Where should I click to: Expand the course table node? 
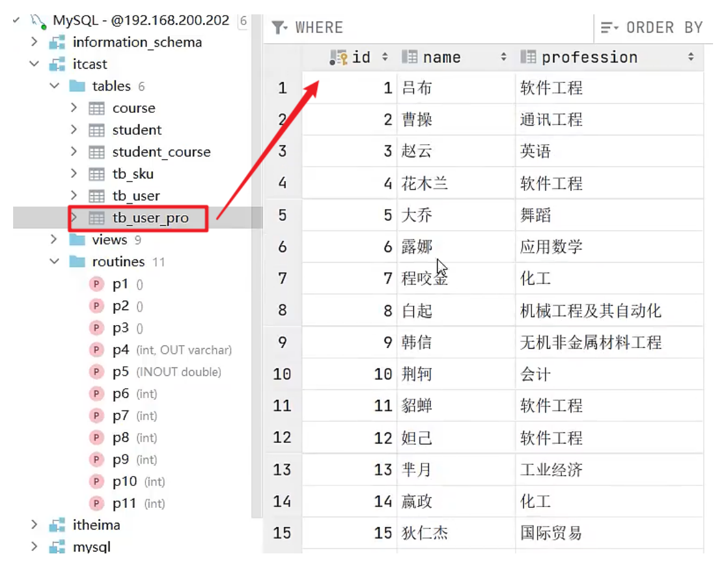point(73,107)
